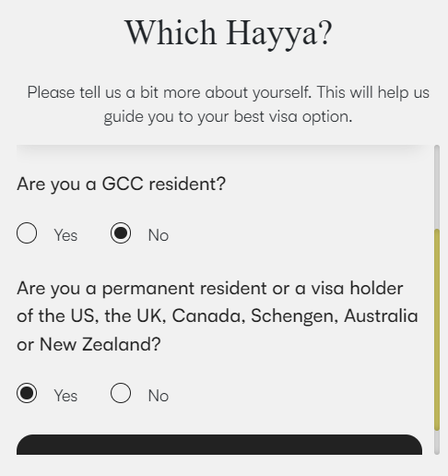Click the olive-colored scrollbar thumb

[437, 329]
